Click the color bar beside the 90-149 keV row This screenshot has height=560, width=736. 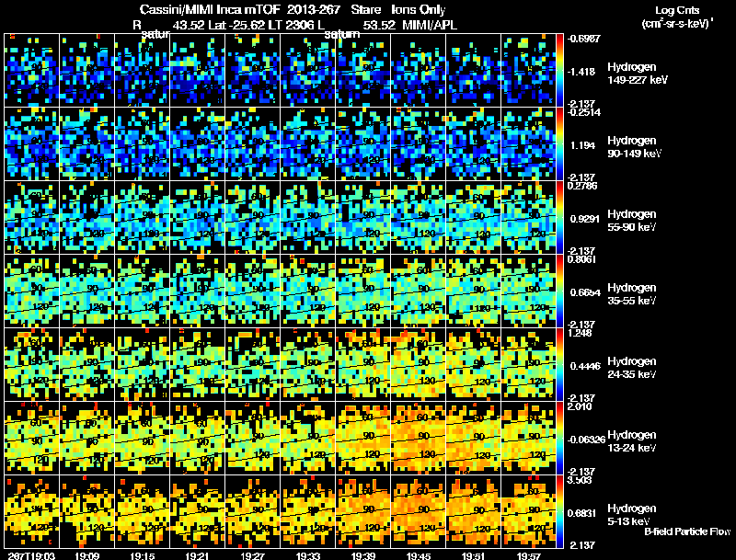pyautogui.click(x=559, y=144)
